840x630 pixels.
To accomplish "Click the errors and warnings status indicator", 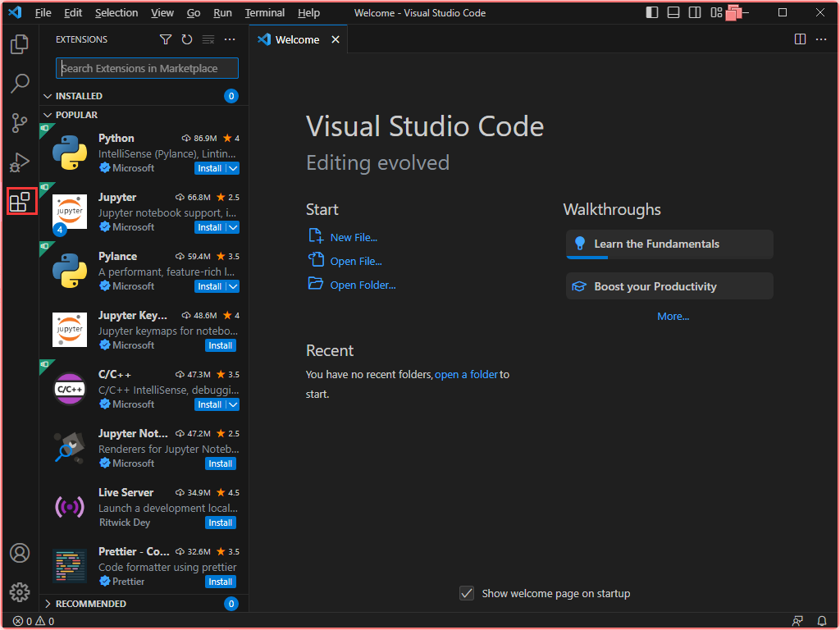I will click(33, 621).
